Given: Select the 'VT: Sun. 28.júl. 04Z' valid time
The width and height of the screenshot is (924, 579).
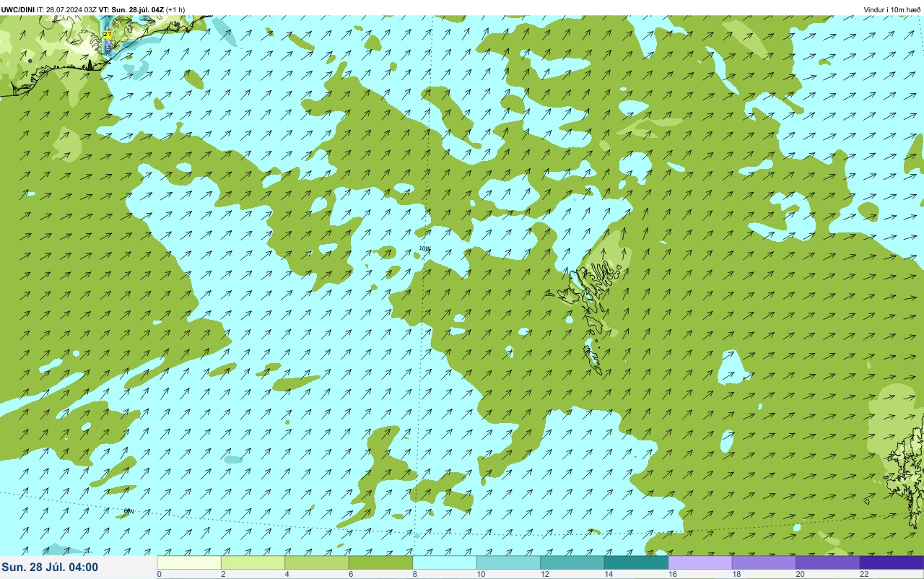Looking at the screenshot, I should (x=131, y=9).
